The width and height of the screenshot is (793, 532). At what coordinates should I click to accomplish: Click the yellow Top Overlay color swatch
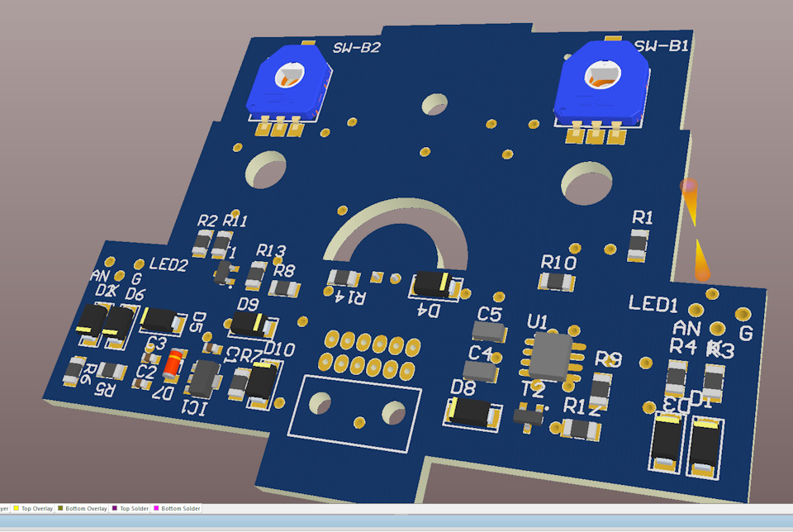pos(17,508)
